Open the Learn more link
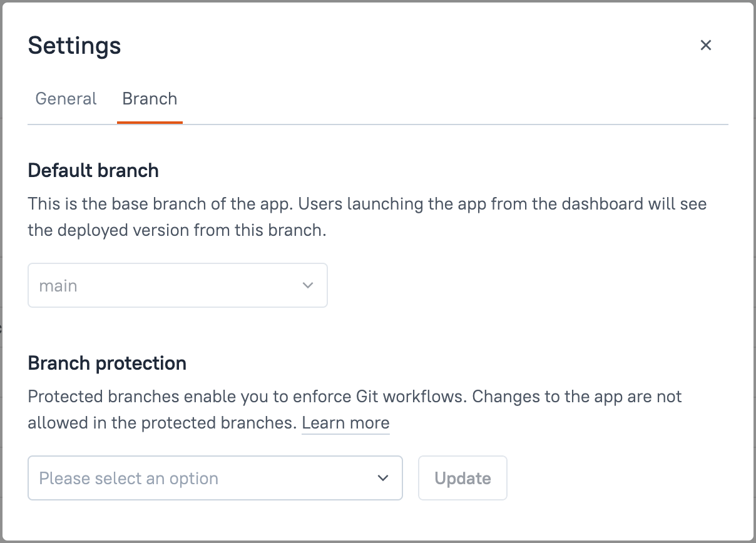Screen dimensions: 756x543 pos(345,423)
